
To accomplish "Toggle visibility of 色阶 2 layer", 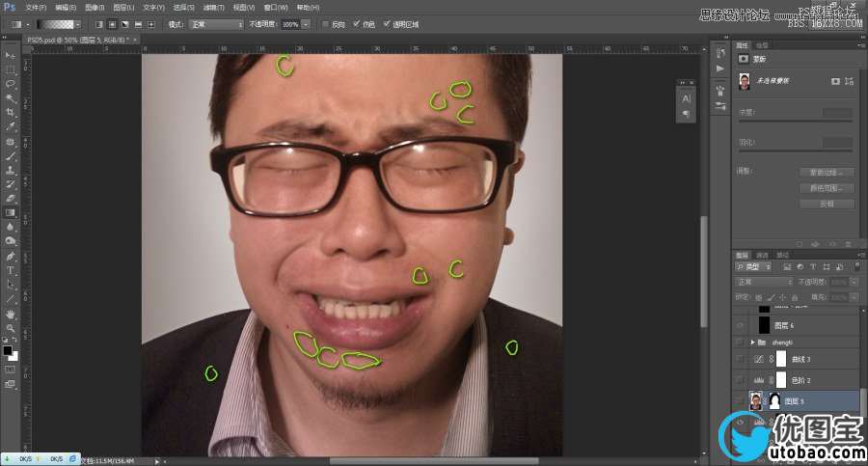I will (740, 380).
